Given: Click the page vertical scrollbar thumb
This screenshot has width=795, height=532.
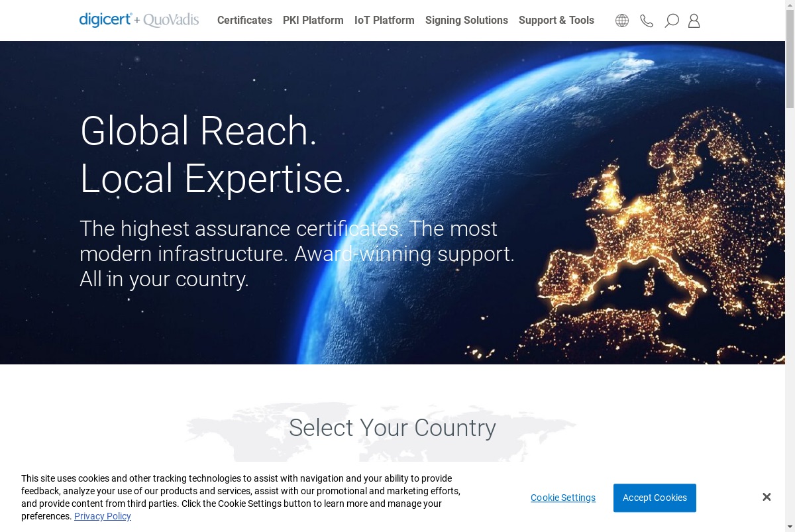Looking at the screenshot, I should pos(790,58).
